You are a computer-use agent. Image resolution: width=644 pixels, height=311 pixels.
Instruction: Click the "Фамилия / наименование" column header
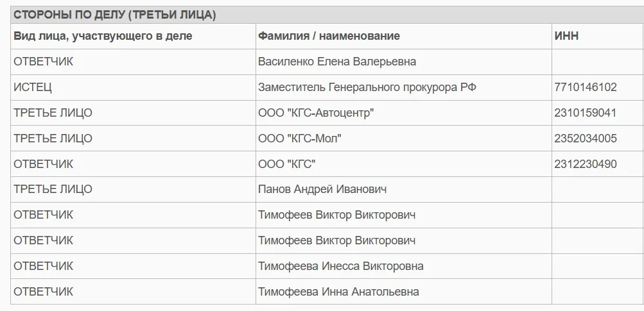(x=329, y=36)
